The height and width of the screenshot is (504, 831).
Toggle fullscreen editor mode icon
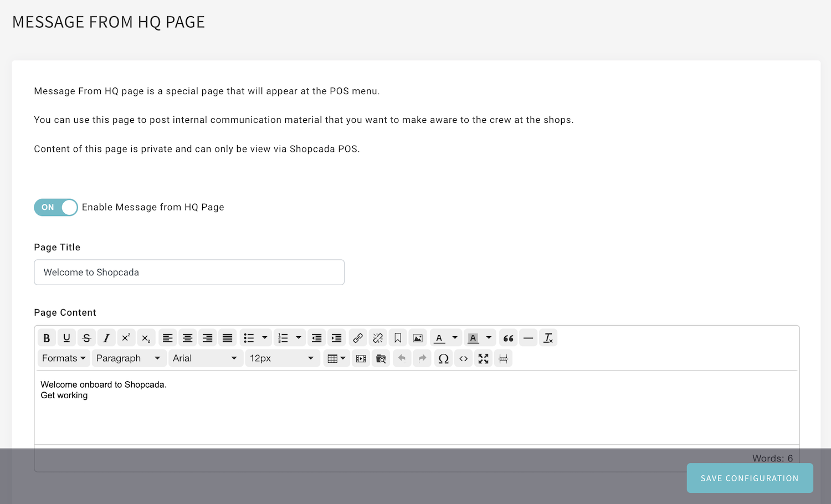pos(483,358)
